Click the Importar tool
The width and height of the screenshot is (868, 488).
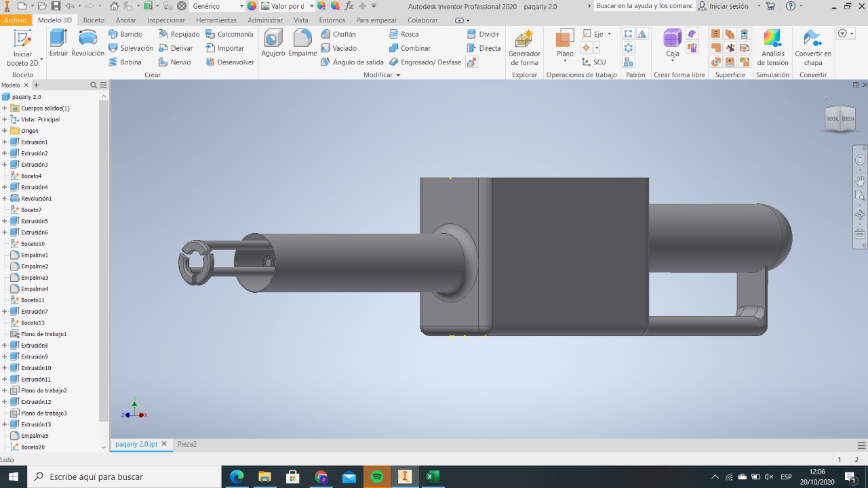(224, 48)
